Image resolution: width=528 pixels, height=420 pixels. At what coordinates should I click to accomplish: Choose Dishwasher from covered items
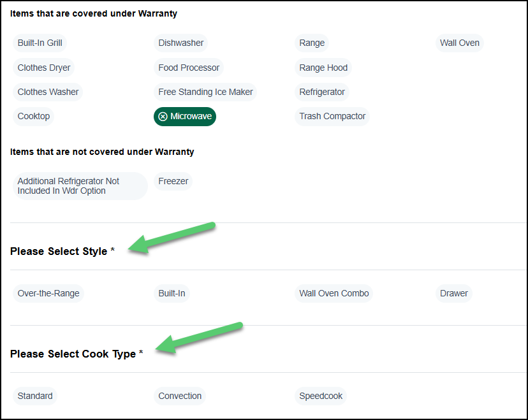pyautogui.click(x=181, y=43)
